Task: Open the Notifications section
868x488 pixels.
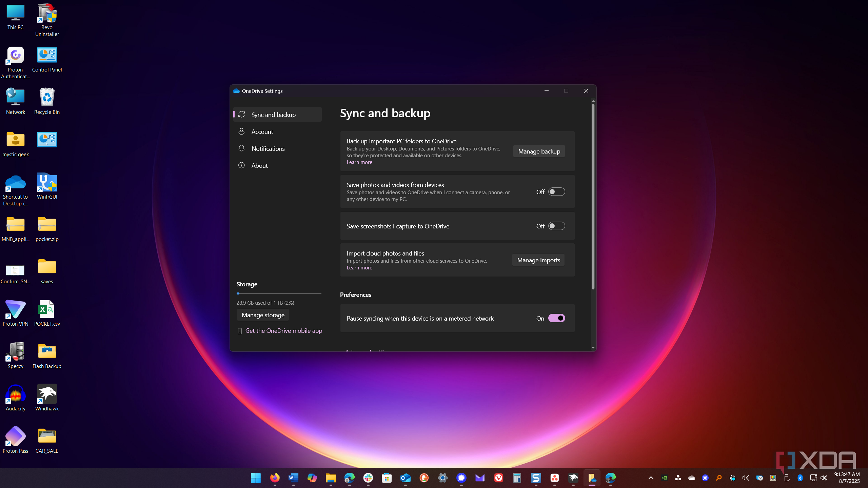Action: [277, 148]
